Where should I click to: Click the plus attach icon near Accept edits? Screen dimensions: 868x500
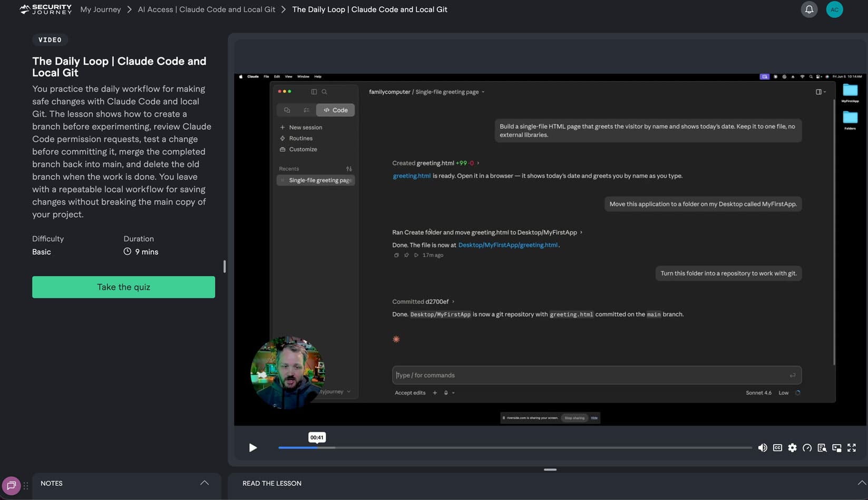(435, 393)
